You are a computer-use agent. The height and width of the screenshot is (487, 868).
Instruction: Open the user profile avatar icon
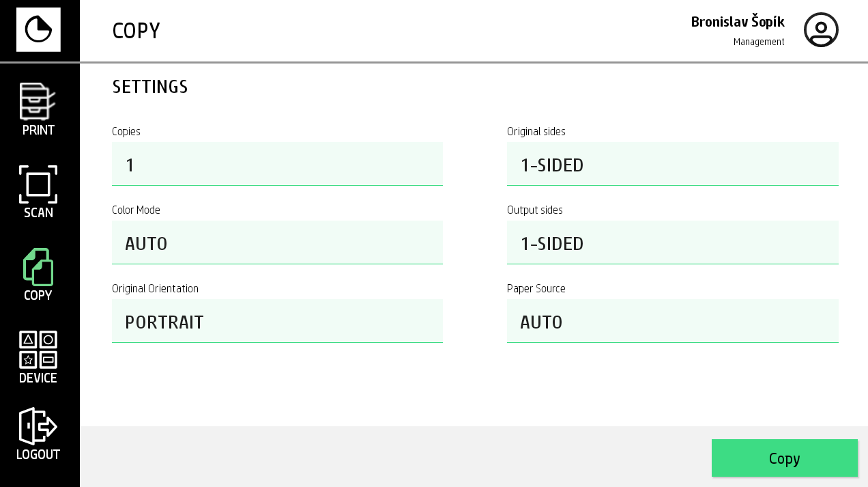821,30
